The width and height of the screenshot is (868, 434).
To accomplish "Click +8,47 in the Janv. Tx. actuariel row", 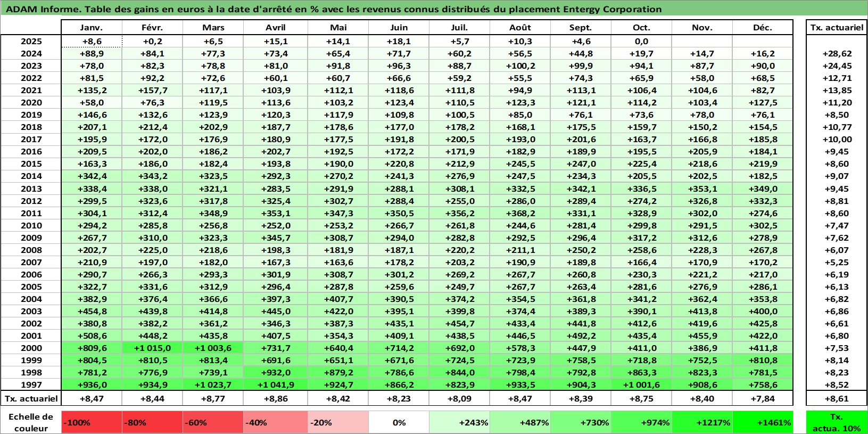I will pyautogui.click(x=92, y=398).
